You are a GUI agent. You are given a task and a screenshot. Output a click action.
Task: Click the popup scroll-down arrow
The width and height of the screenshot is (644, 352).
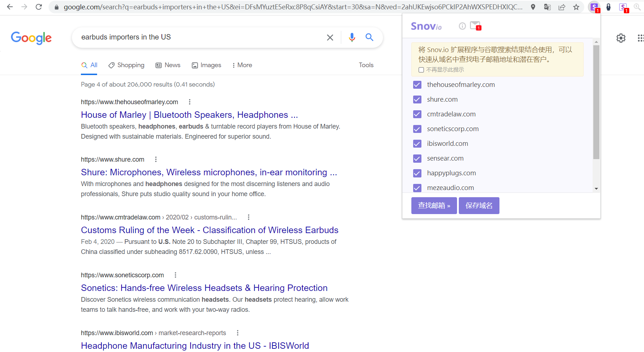[x=596, y=189]
